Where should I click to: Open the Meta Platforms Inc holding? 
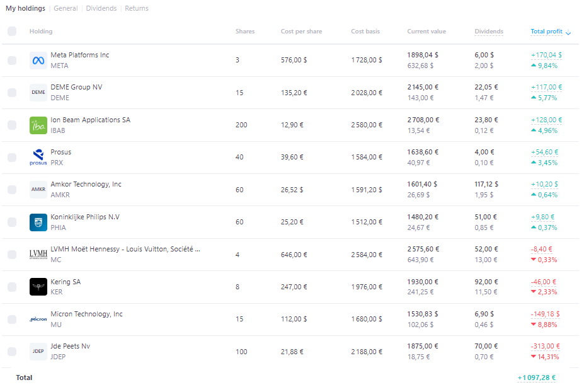pos(80,55)
